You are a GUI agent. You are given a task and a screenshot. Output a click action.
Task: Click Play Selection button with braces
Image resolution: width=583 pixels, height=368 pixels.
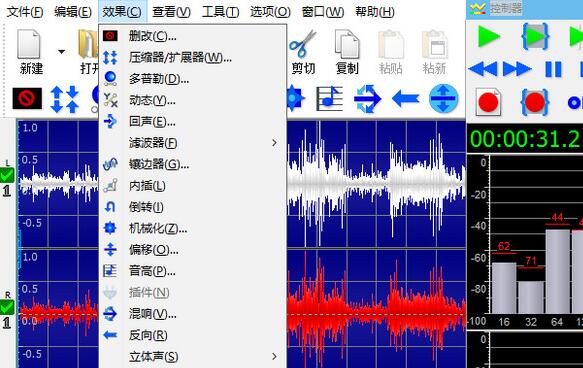(535, 36)
